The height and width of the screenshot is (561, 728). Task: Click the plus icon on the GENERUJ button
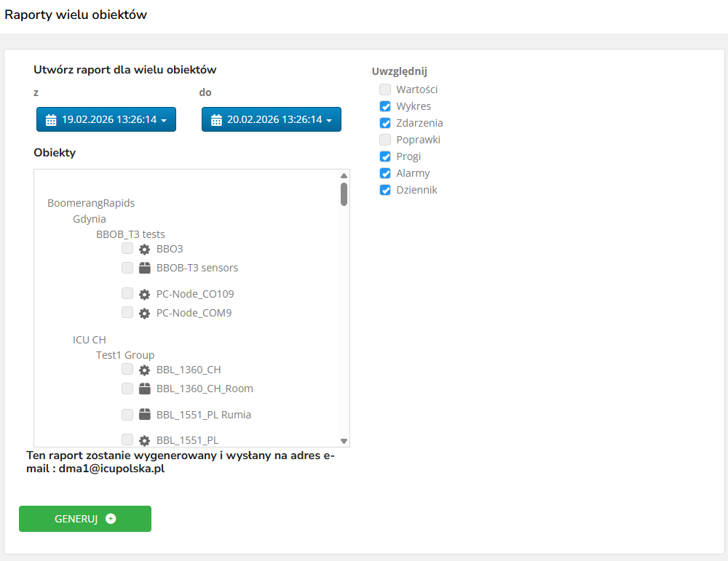[111, 519]
